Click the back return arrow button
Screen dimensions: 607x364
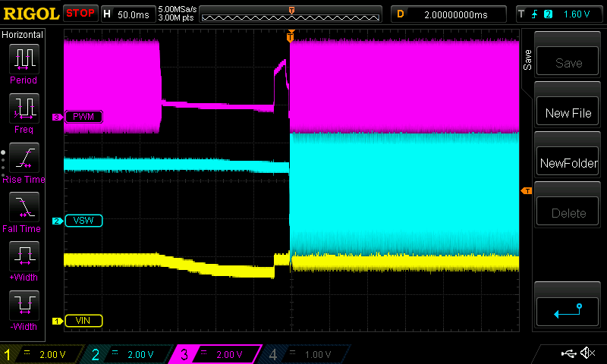[x=568, y=312]
